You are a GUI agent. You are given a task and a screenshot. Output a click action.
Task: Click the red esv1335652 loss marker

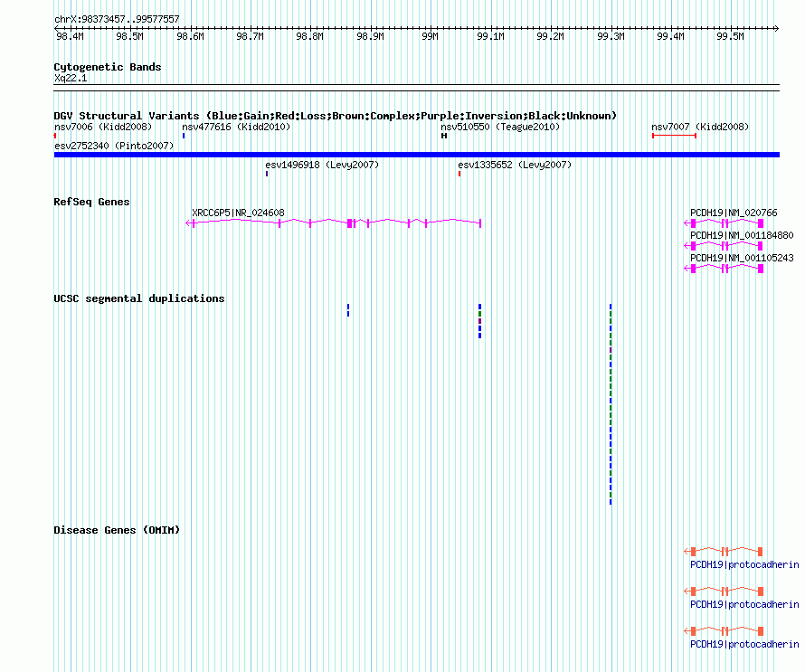click(459, 174)
